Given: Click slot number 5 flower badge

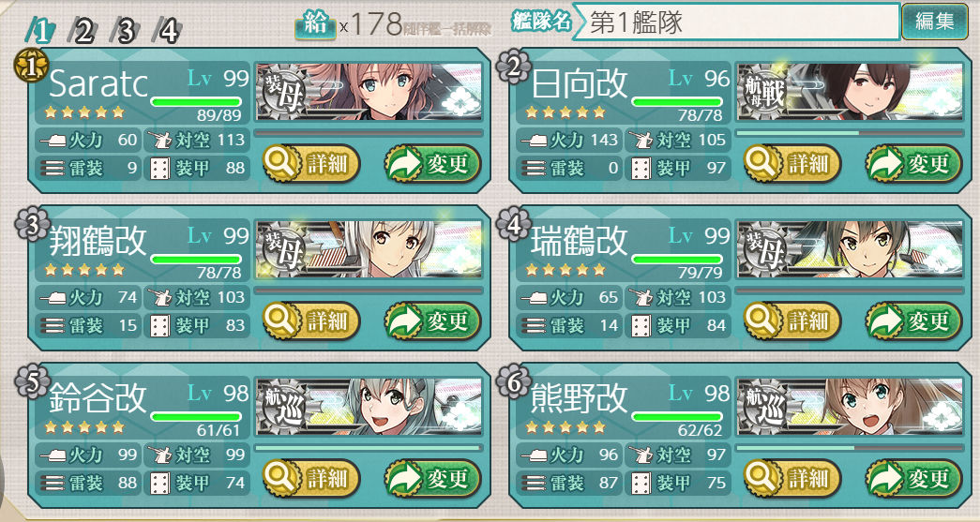Looking at the screenshot, I should point(31,380).
